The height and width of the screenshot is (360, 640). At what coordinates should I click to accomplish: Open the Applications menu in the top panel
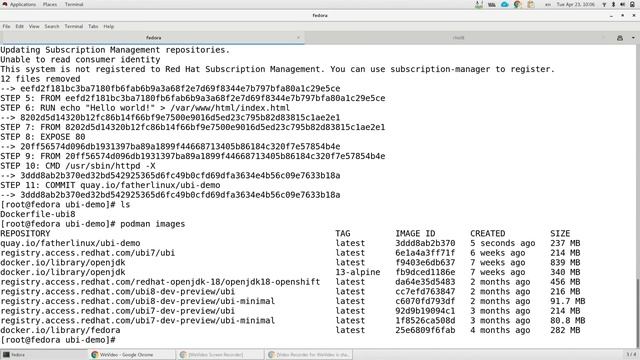(x=23, y=4)
